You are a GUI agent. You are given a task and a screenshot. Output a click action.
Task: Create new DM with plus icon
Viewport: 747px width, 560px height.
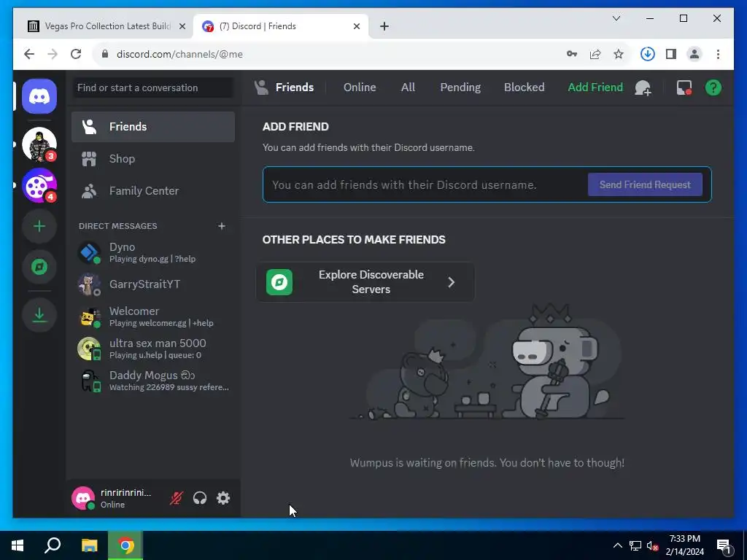pos(222,226)
